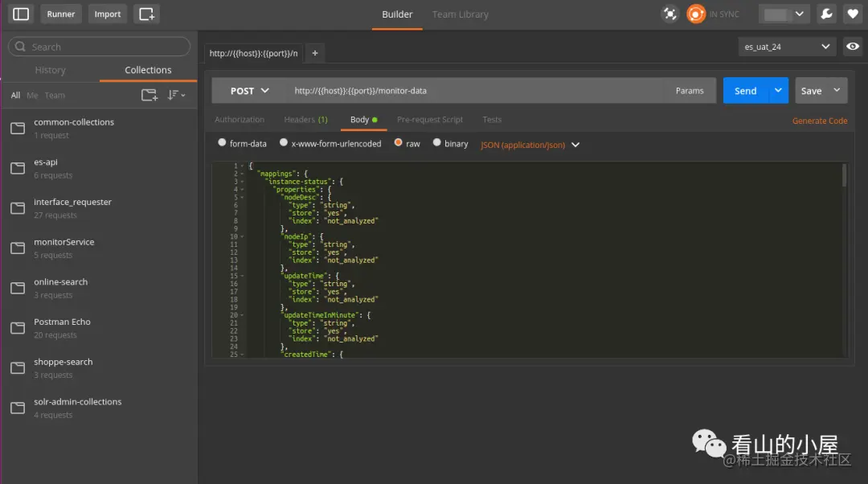The width and height of the screenshot is (868, 484).
Task: Add a new collection folder icon
Action: 149,95
